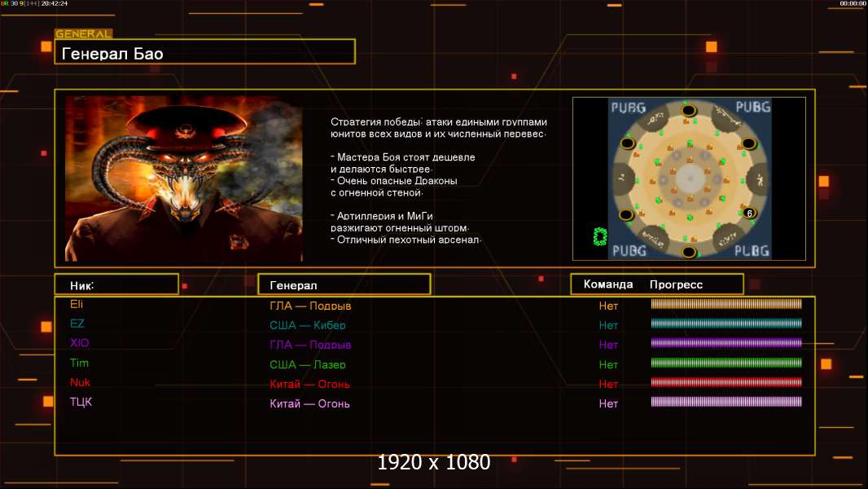Click the "Генерал Бао" title field
This screenshot has width=868, height=489.
point(205,51)
